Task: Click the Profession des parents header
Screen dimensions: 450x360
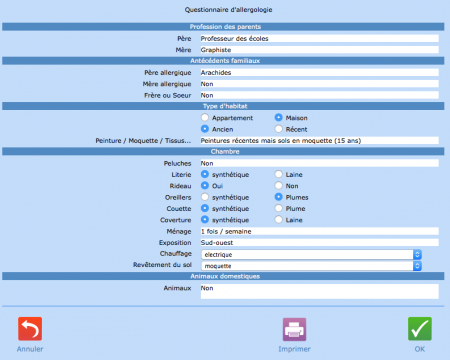Action: click(223, 27)
